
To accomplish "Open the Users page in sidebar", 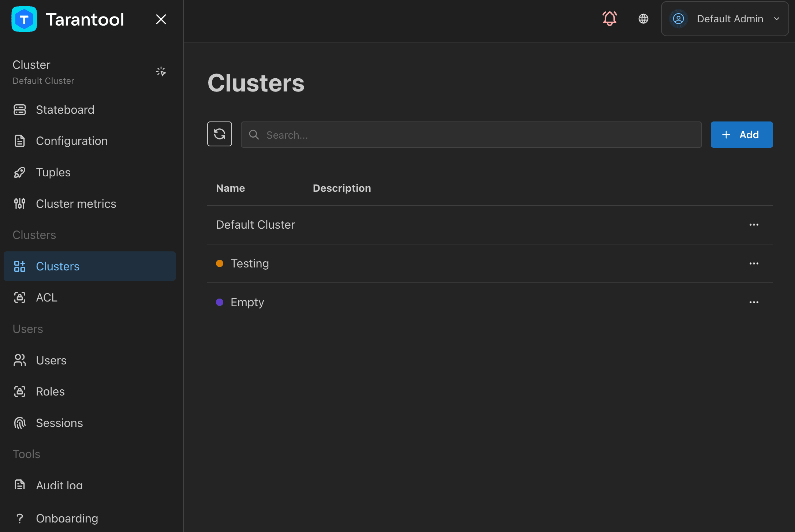I will 90,360.
